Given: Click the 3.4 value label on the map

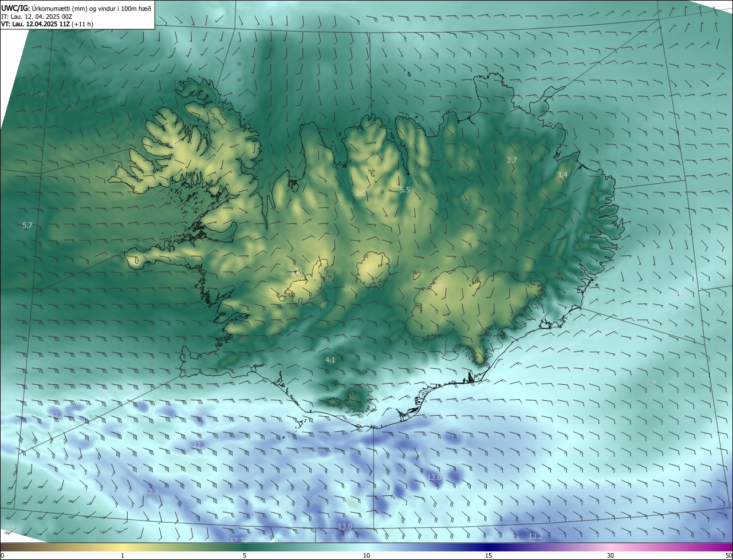Looking at the screenshot, I should click(562, 175).
